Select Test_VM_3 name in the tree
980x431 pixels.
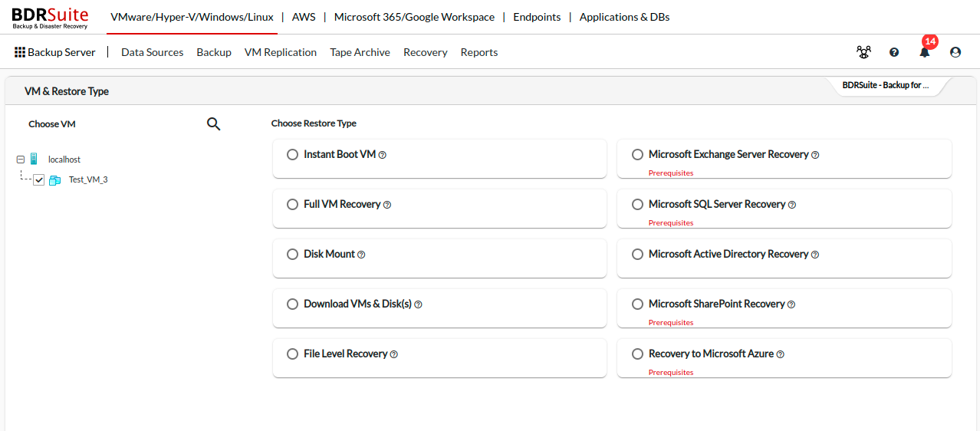pyautogui.click(x=88, y=180)
